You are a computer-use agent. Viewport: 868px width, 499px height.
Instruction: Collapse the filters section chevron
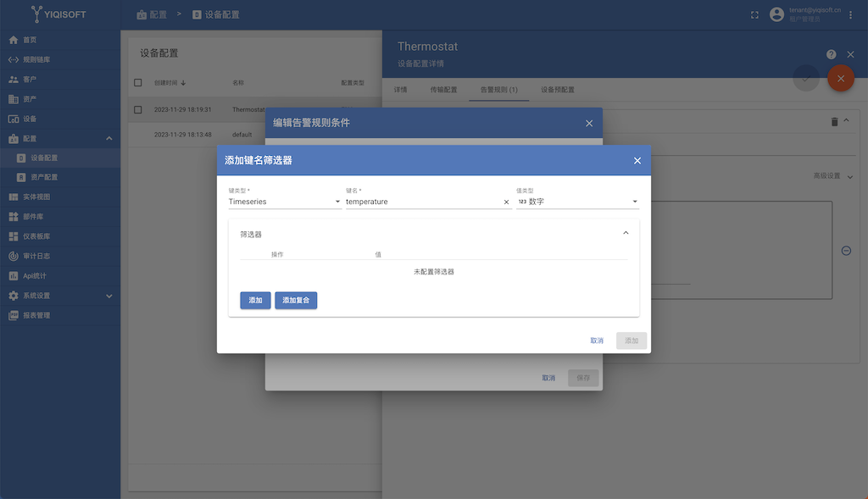(626, 233)
